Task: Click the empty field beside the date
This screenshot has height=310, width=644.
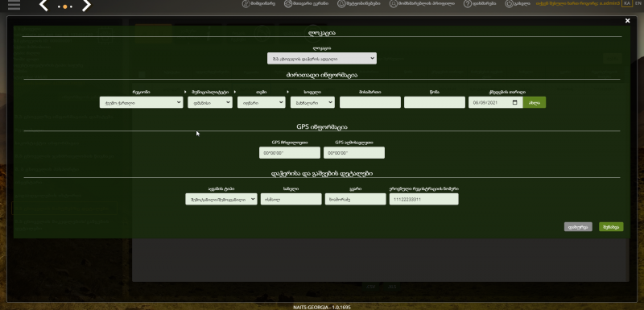Action: coord(435,102)
